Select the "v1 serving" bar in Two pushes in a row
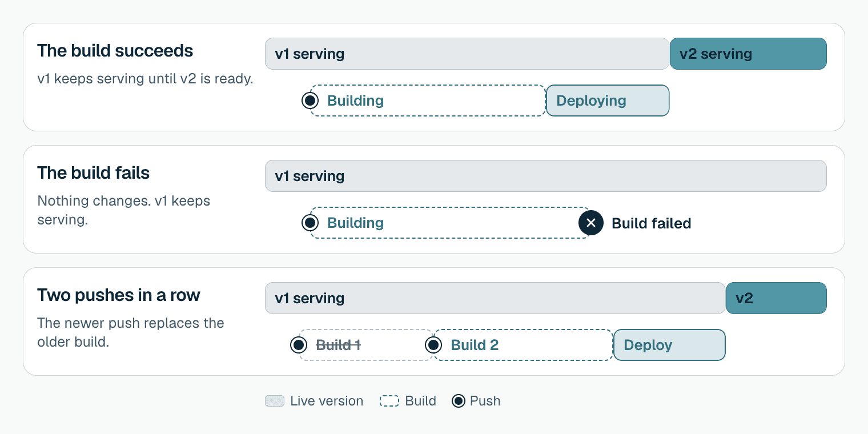 pyautogui.click(x=495, y=298)
